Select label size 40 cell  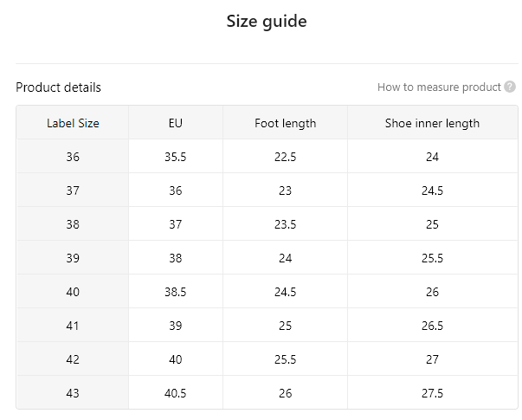pos(73,292)
